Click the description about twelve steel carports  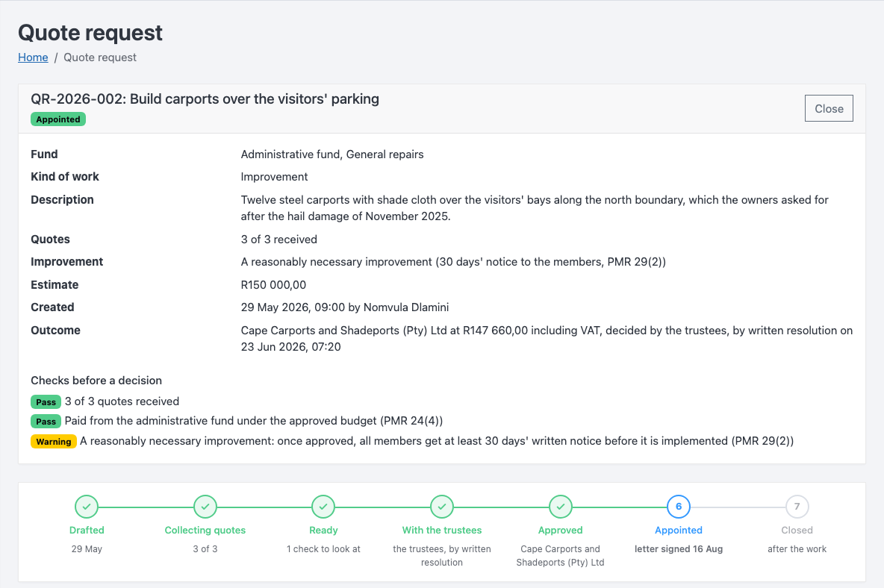click(535, 208)
